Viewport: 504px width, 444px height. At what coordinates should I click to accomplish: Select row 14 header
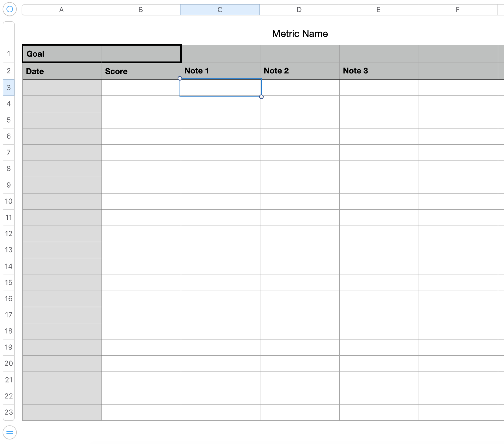point(9,266)
